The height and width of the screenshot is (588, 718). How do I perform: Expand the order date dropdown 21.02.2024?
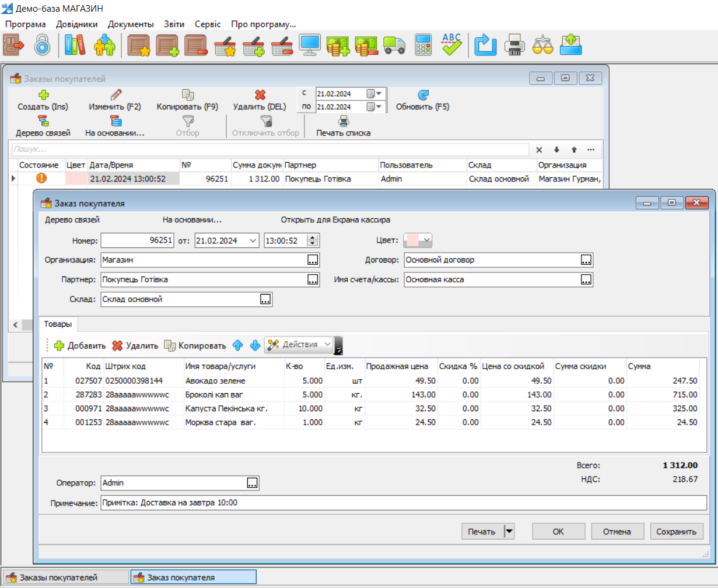tap(253, 240)
